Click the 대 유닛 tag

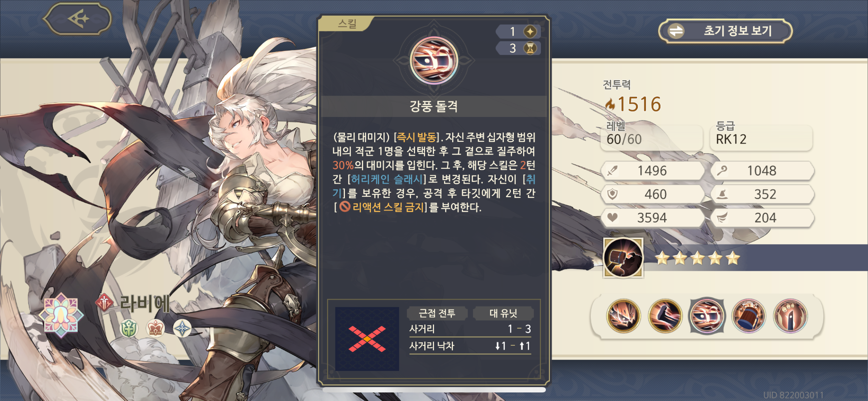[x=503, y=313]
